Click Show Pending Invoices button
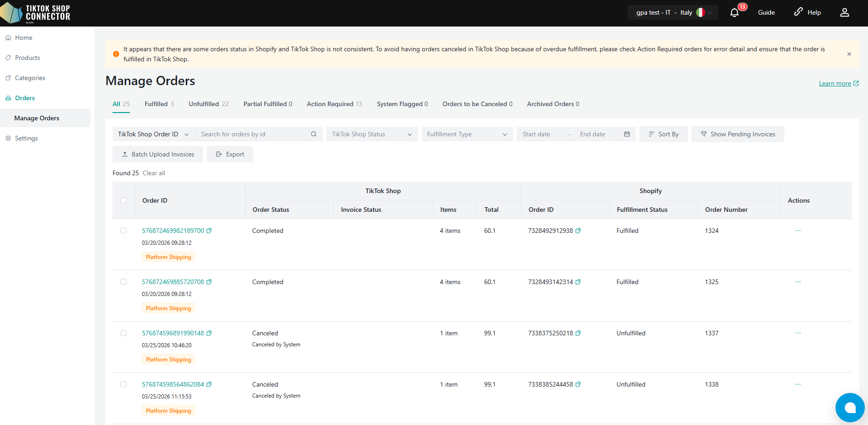Screen dimensions: 868x425 click(x=738, y=134)
